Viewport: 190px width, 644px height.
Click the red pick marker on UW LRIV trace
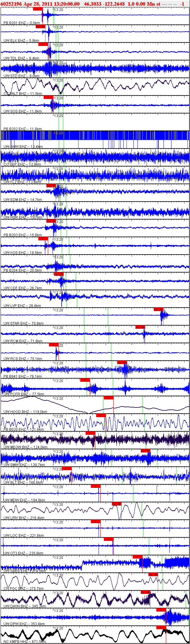pyautogui.click(x=117, y=504)
